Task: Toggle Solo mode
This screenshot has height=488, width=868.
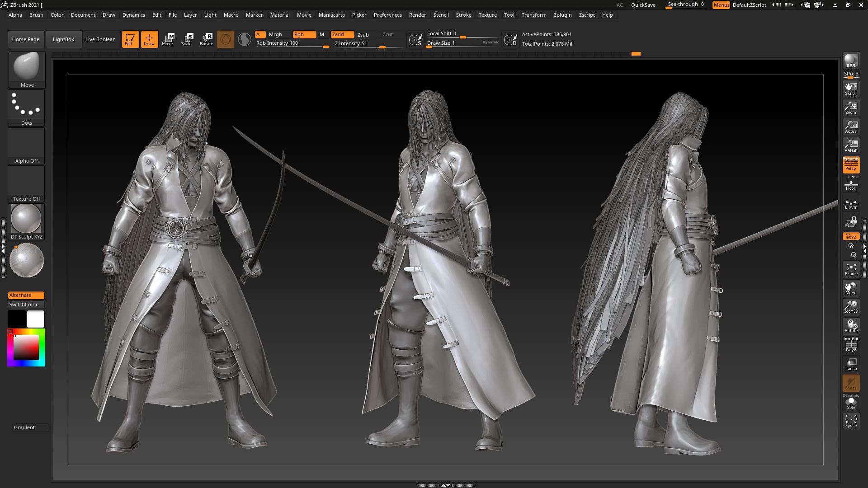Action: coord(851,402)
